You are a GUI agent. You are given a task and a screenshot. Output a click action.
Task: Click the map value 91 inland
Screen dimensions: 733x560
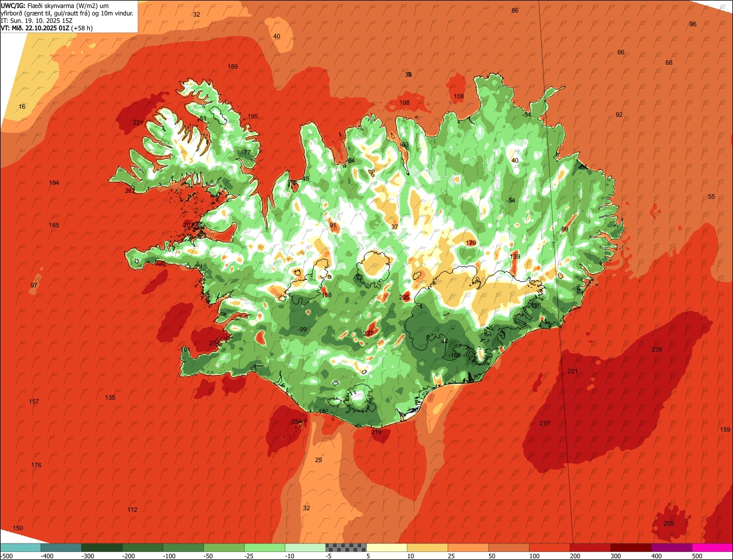pos(333,225)
